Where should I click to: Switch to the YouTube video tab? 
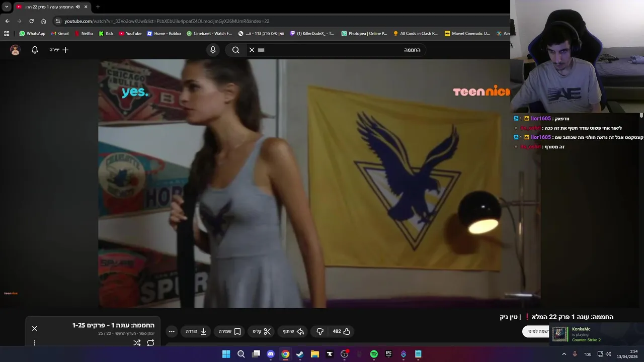coord(51,7)
